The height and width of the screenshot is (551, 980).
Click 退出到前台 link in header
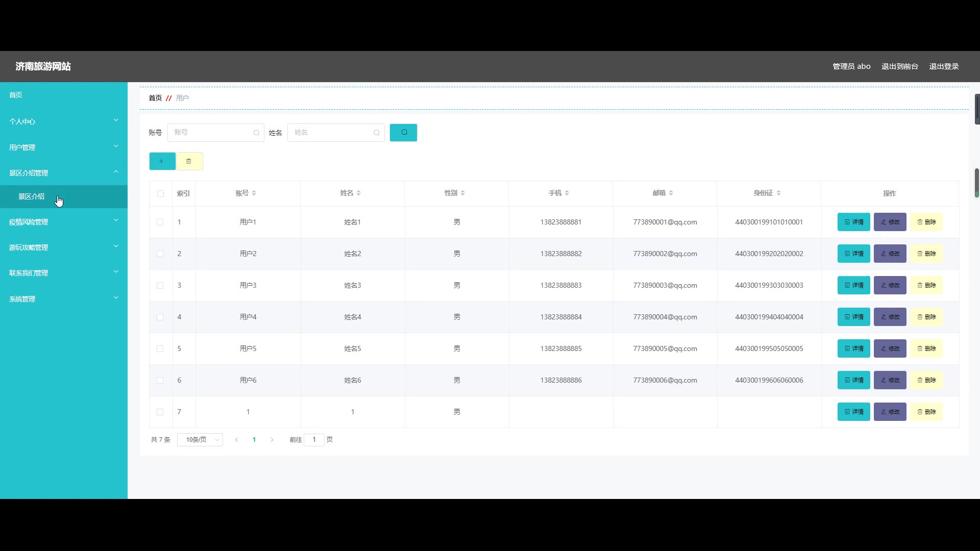[899, 66]
